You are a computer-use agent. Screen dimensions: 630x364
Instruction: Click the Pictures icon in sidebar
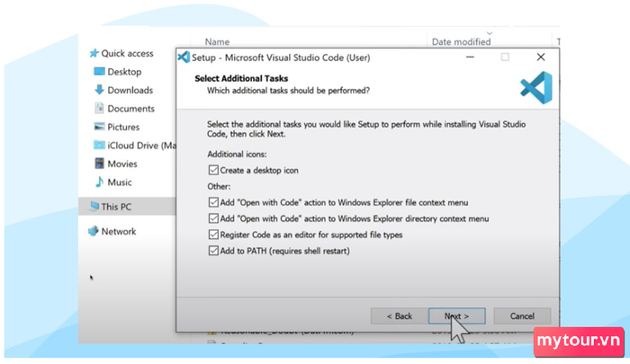pos(99,127)
